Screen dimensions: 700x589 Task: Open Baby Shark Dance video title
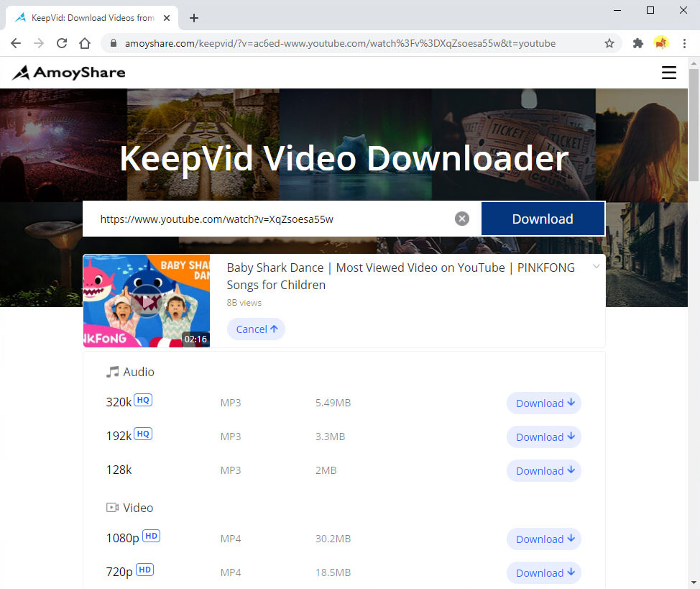click(400, 276)
